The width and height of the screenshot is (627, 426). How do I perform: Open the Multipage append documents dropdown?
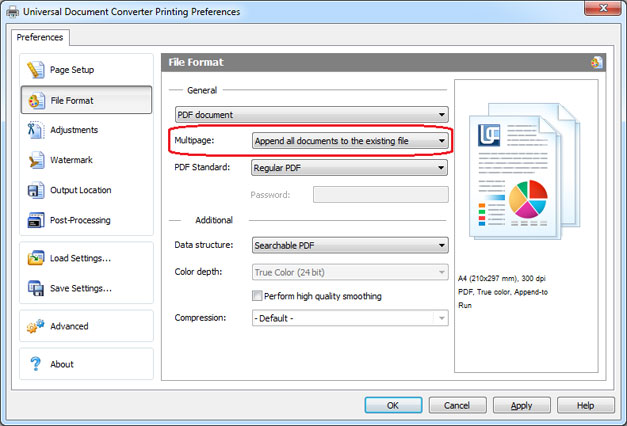[350, 141]
